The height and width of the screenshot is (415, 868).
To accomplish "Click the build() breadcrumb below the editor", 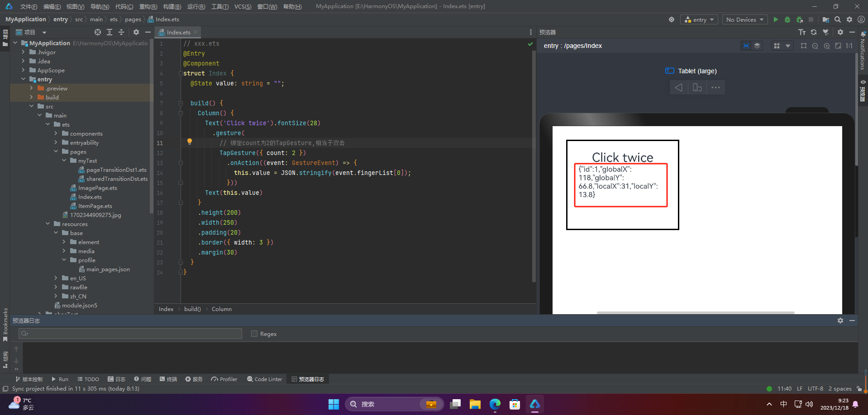I will 192,309.
